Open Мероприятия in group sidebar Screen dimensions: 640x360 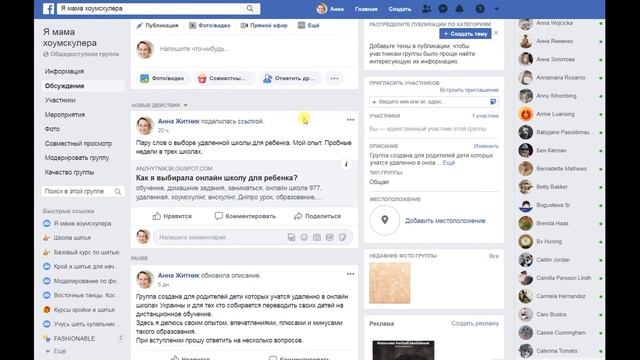click(64, 115)
